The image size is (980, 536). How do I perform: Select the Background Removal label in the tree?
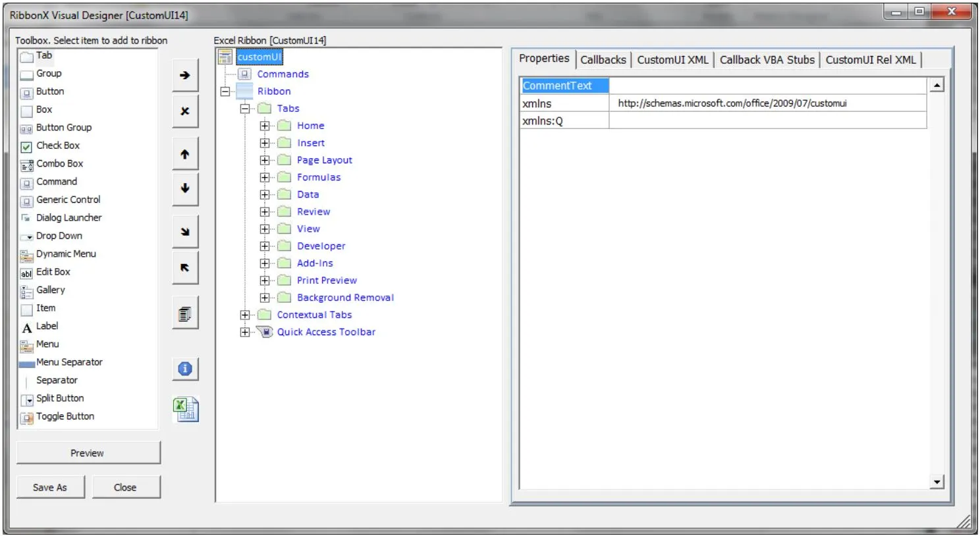(345, 298)
